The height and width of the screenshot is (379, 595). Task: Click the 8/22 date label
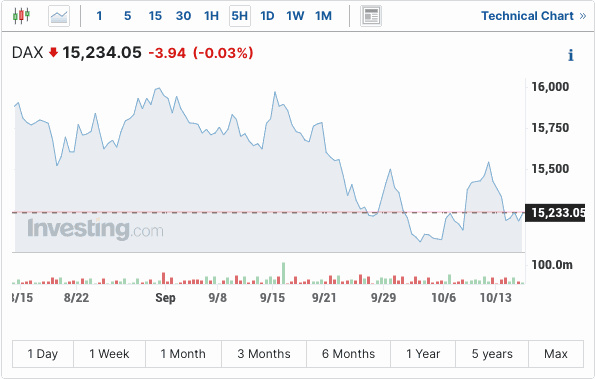[76, 298]
